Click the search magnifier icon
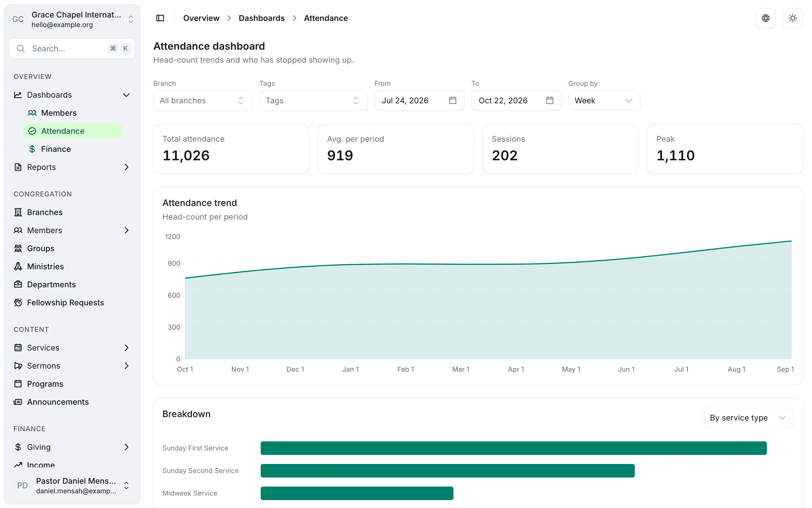This screenshot has height=508, width=812. tap(21, 49)
